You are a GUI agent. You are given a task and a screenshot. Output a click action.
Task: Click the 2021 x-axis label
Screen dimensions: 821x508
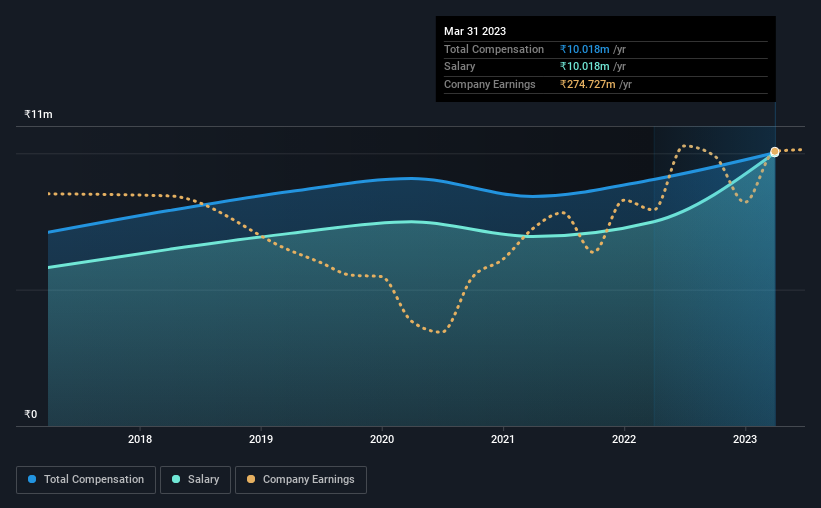[x=503, y=439]
